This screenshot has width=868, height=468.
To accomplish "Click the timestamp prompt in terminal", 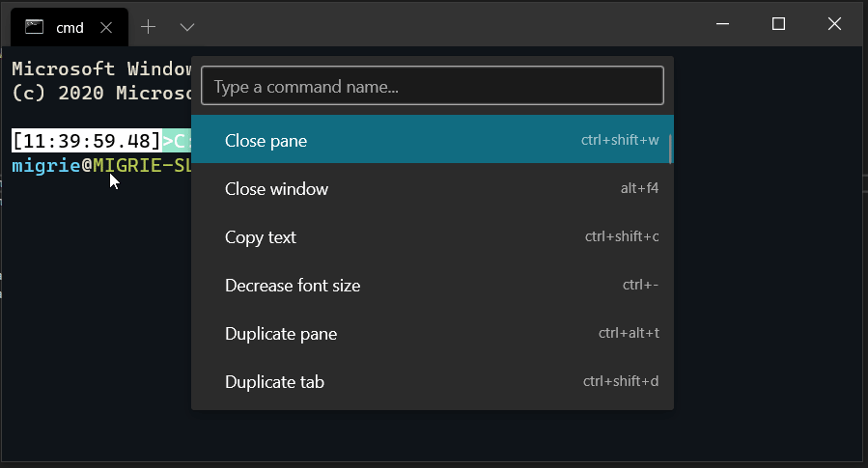I will coord(86,141).
